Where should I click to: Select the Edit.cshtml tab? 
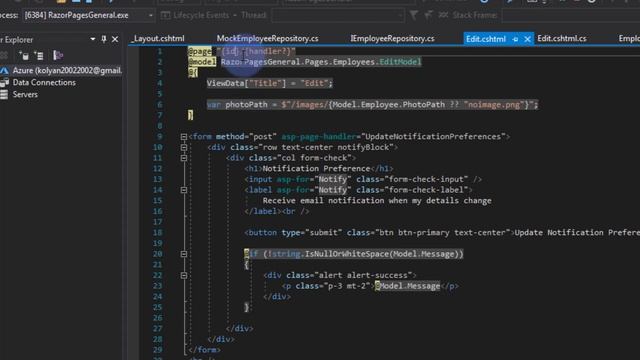(486, 39)
